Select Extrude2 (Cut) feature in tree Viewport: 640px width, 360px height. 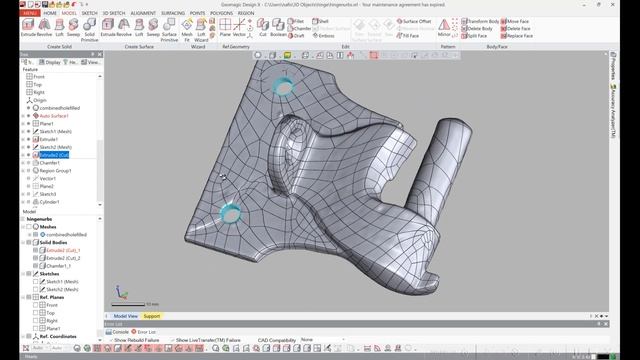tap(54, 155)
